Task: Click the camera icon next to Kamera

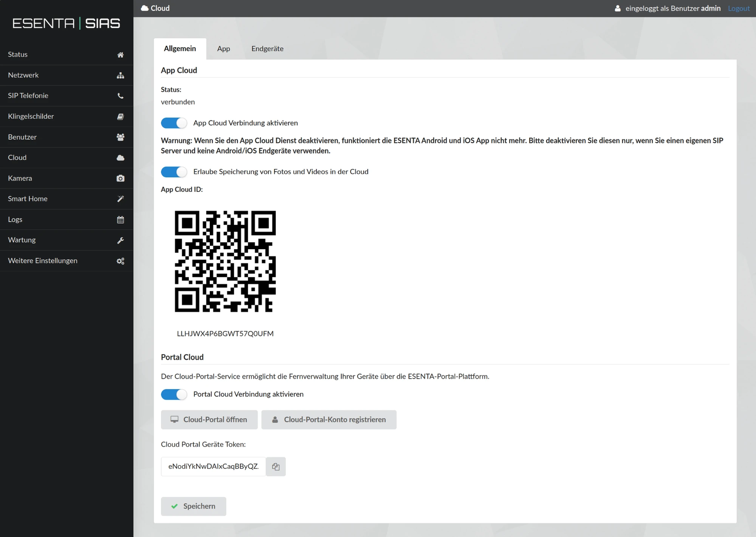Action: (120, 178)
